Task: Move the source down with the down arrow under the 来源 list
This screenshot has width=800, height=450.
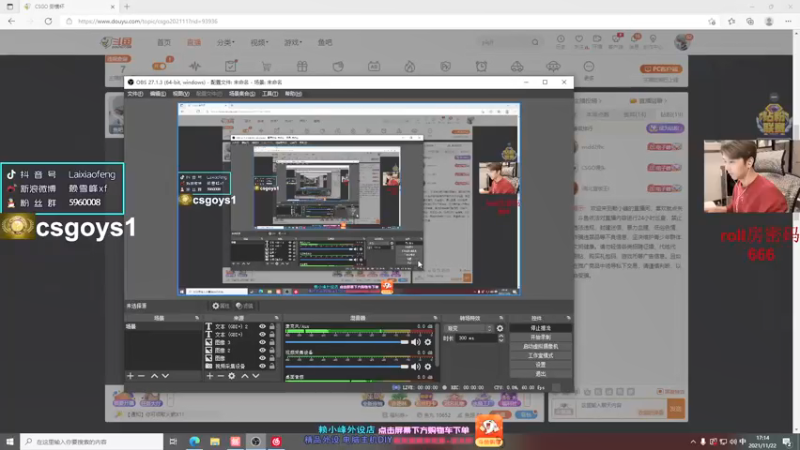Action: pyautogui.click(x=256, y=376)
